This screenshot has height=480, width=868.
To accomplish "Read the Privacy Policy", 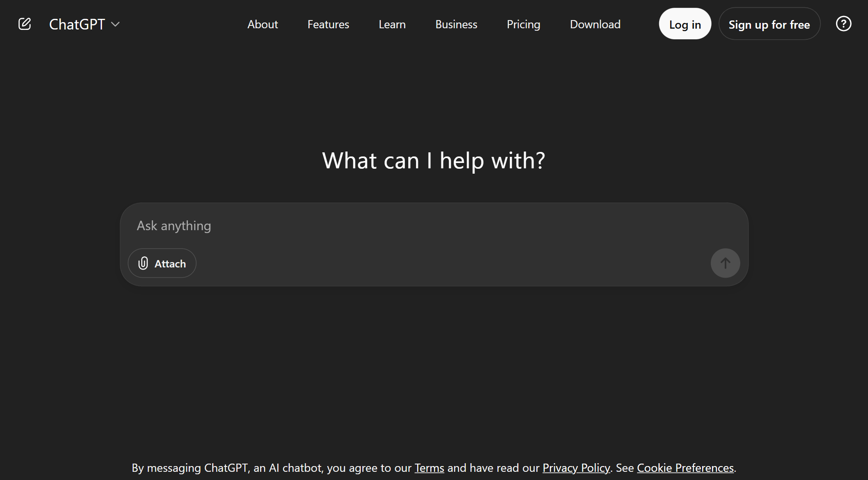I will point(576,467).
